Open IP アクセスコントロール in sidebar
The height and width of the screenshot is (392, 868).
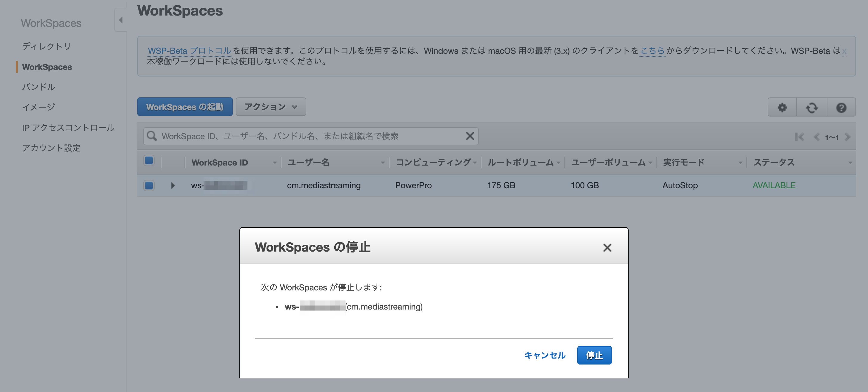68,128
